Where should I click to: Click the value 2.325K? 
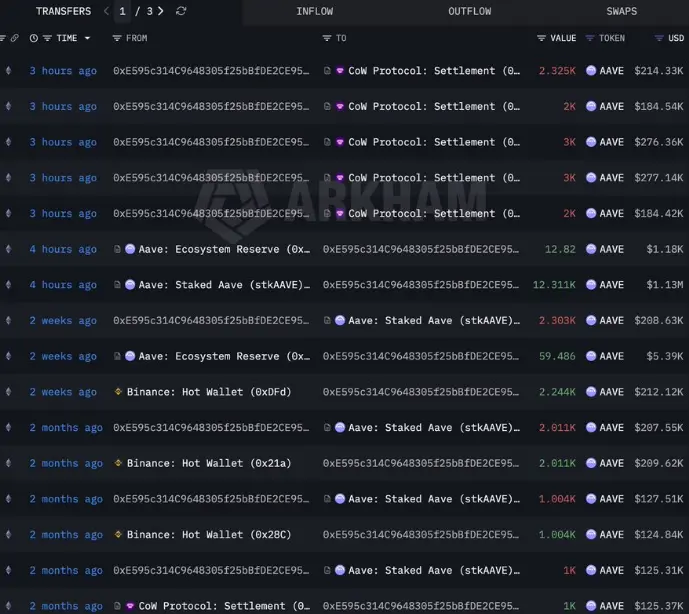tap(557, 71)
